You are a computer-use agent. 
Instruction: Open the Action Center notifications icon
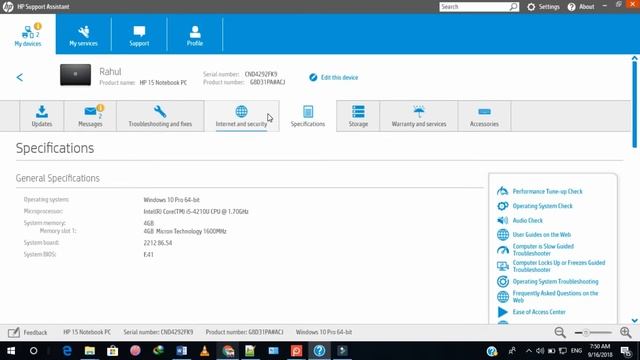[x=626, y=351]
